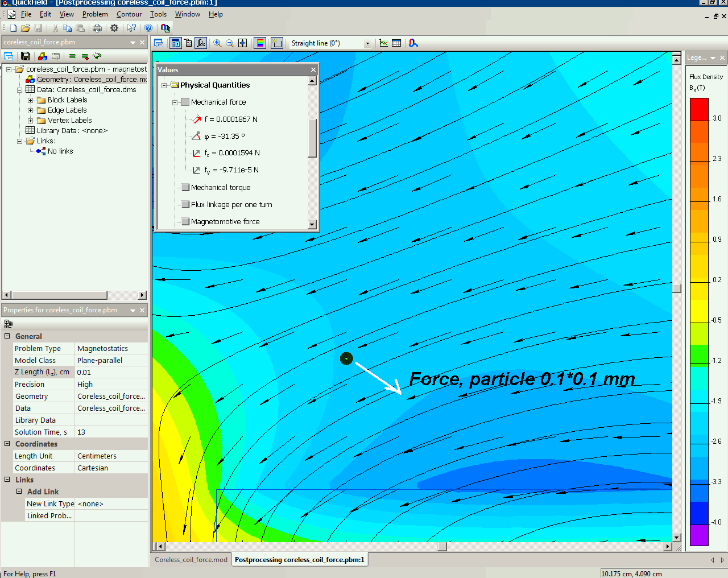Click the Zoom Out magnifier icon
This screenshot has height=578, width=728.
[x=230, y=43]
